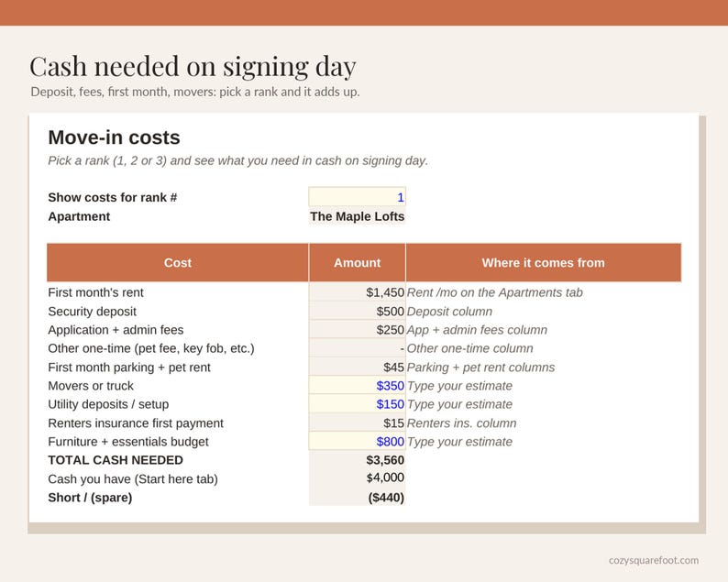
Task: Click the Cash needed on signing day title
Action: [x=193, y=66]
